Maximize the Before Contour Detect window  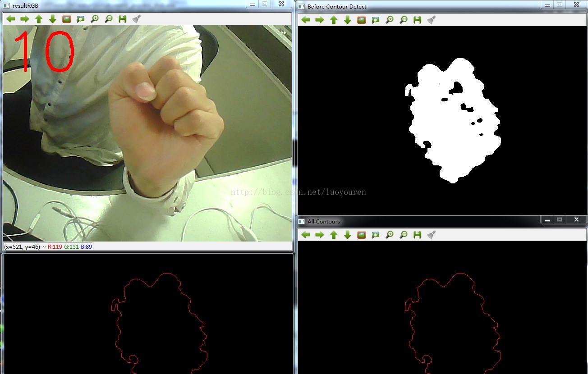coord(560,5)
